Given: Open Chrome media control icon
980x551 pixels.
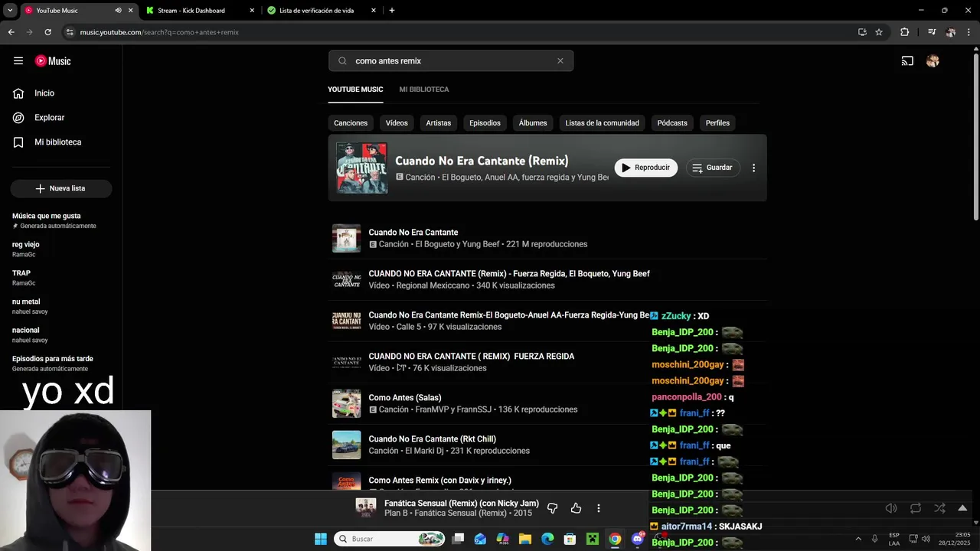Looking at the screenshot, I should coord(932,32).
